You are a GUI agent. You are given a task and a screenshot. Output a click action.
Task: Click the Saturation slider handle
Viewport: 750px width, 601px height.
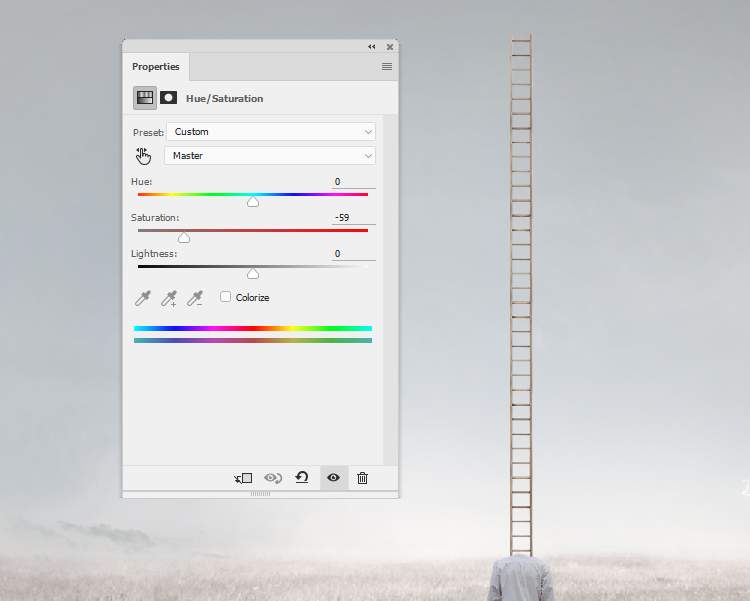click(184, 238)
